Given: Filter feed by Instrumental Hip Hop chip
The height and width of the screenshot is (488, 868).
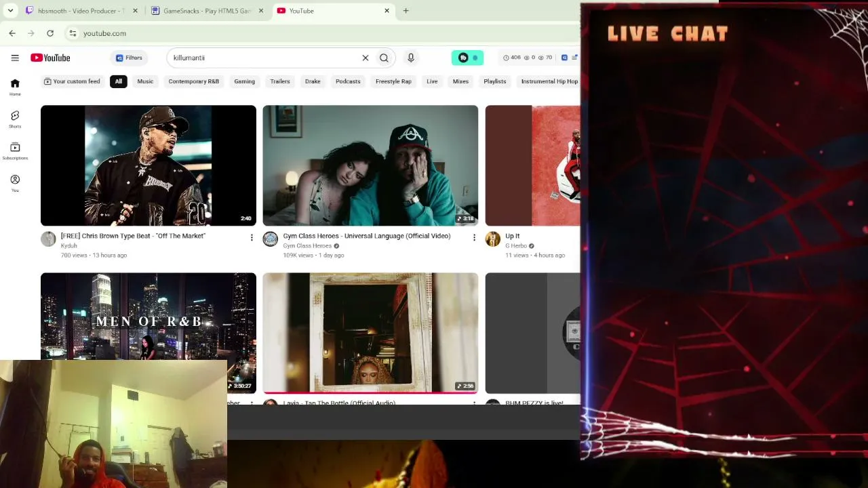Looking at the screenshot, I should [549, 81].
